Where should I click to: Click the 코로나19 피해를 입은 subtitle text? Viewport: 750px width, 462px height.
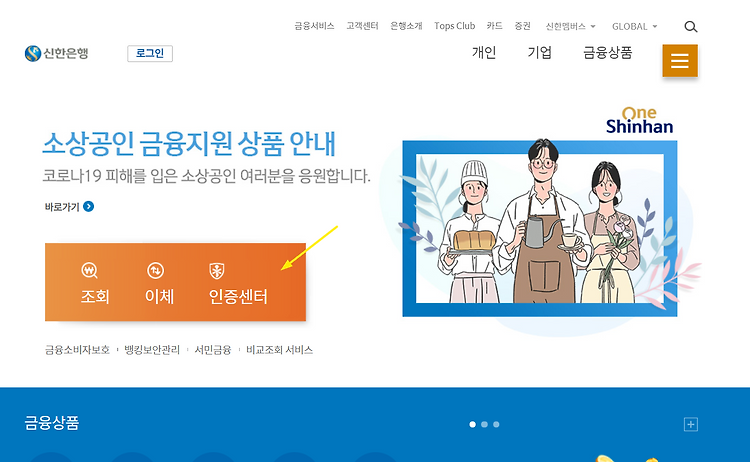[x=206, y=176]
